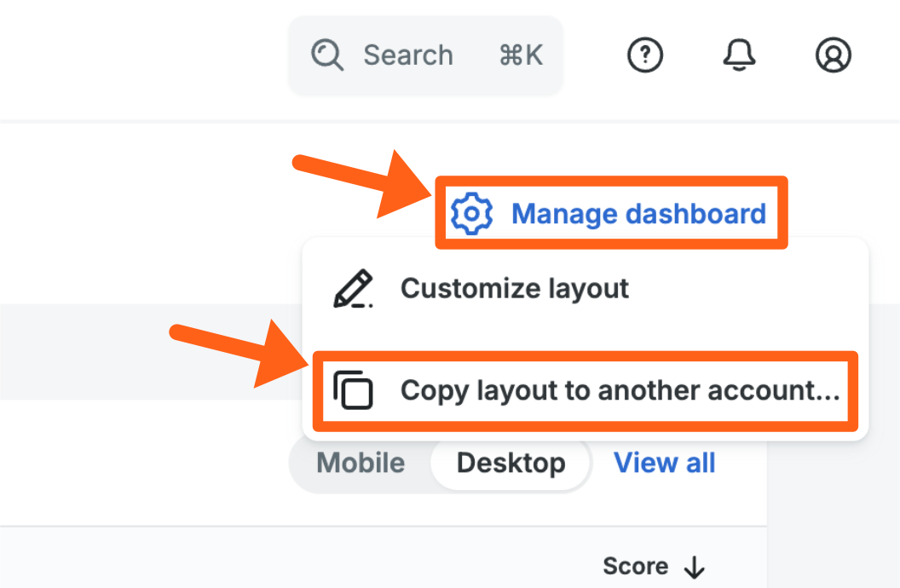Open the View all link
900x588 pixels.
pos(665,464)
